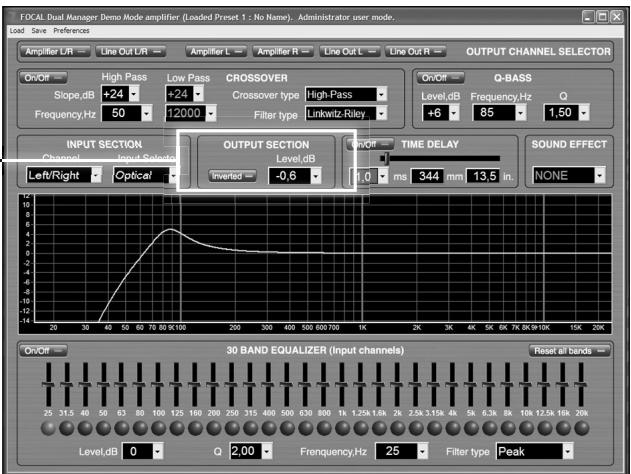The height and width of the screenshot is (474, 631).
Task: Open Output Section Level dB dropdown
Action: (316, 176)
